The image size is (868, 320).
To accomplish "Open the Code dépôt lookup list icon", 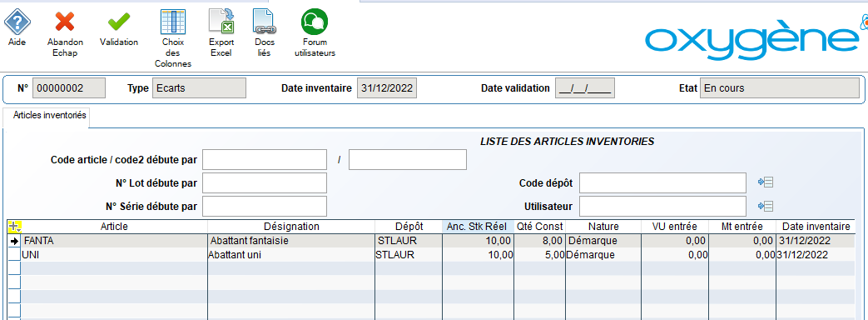I will (x=766, y=182).
